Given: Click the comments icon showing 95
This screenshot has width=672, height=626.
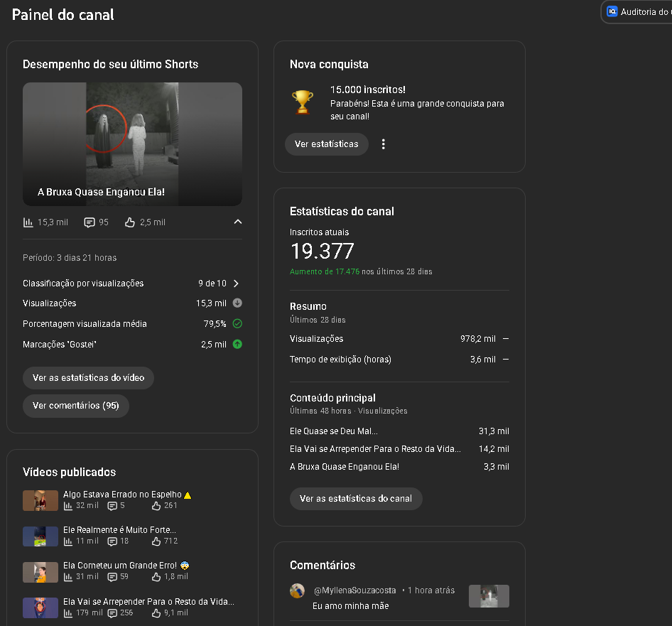Looking at the screenshot, I should pyautogui.click(x=90, y=222).
